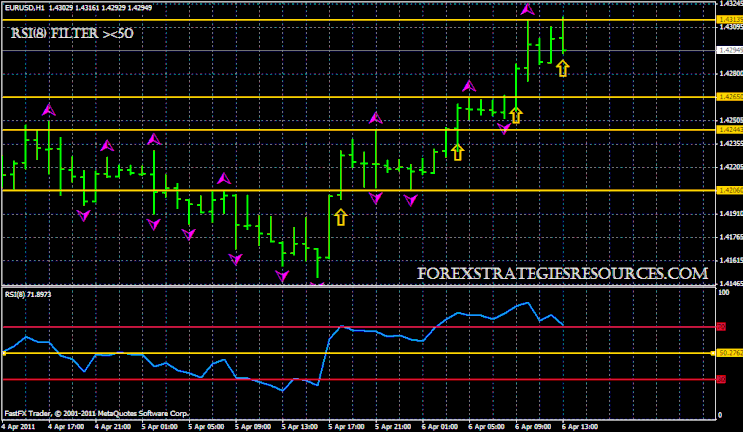The height and width of the screenshot is (432, 743).
Task: Grab the right handle of the yellow RSI 50 line
Action: click(x=713, y=353)
